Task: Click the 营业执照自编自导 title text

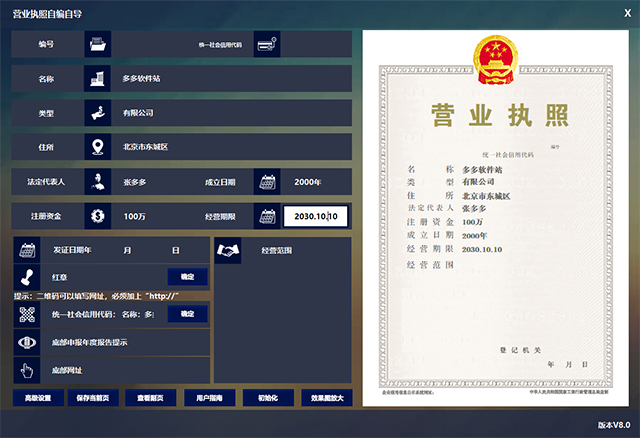Action: [47, 14]
